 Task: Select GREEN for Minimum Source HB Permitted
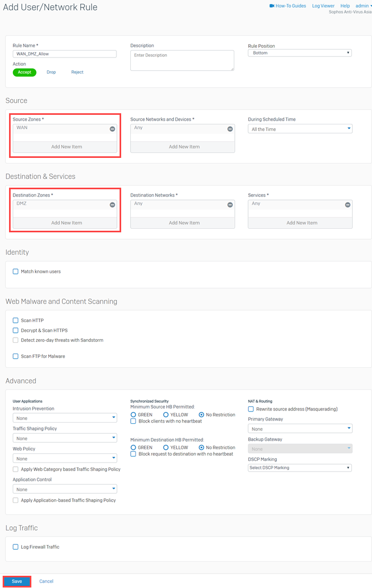(x=134, y=415)
